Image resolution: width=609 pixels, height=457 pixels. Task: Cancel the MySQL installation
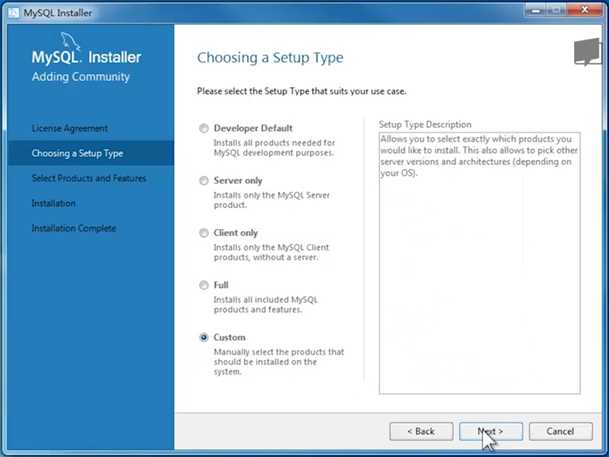tap(560, 431)
